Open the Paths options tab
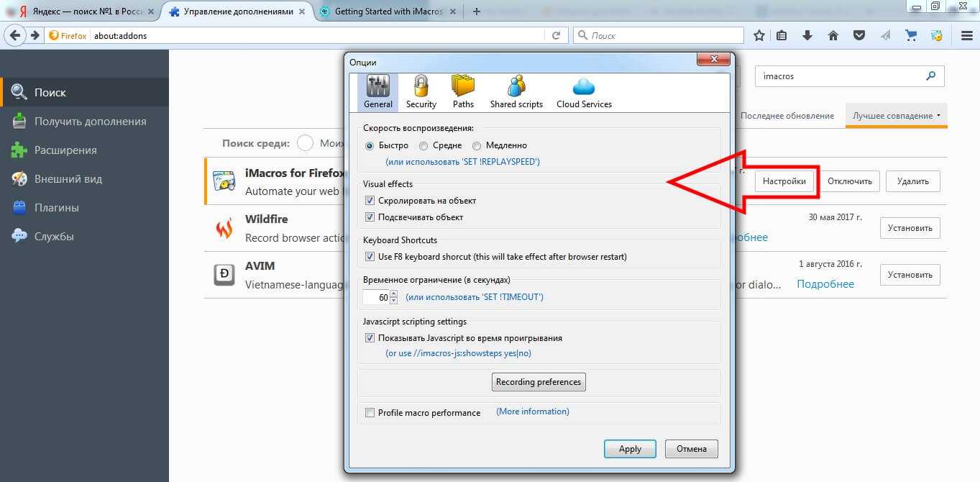 pos(463,91)
